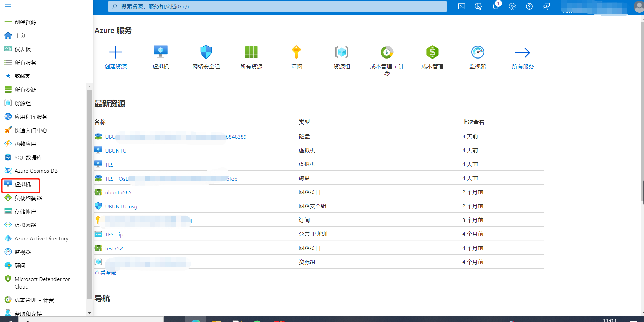The image size is (644, 322).
Task: Open 监视器 service tile
Action: pyautogui.click(x=478, y=57)
